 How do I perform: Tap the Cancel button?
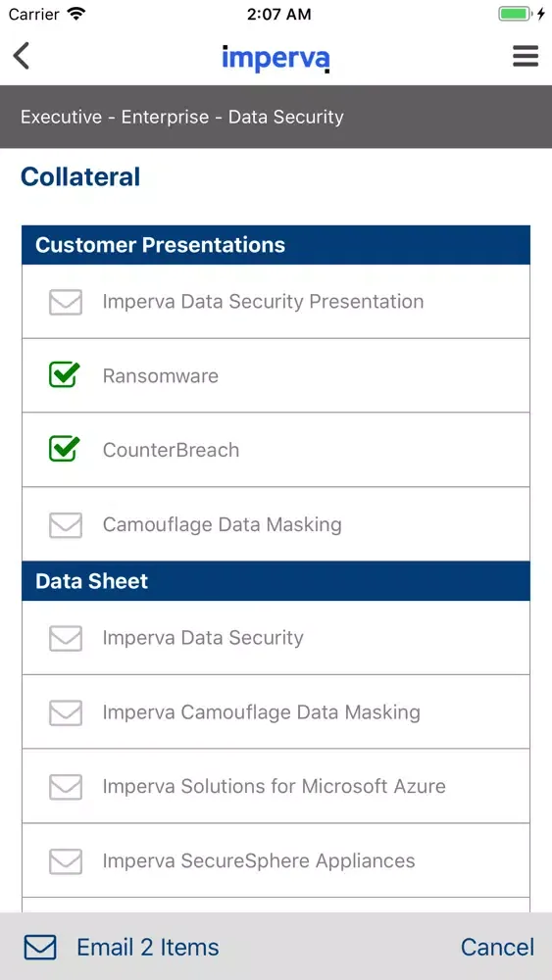498,947
